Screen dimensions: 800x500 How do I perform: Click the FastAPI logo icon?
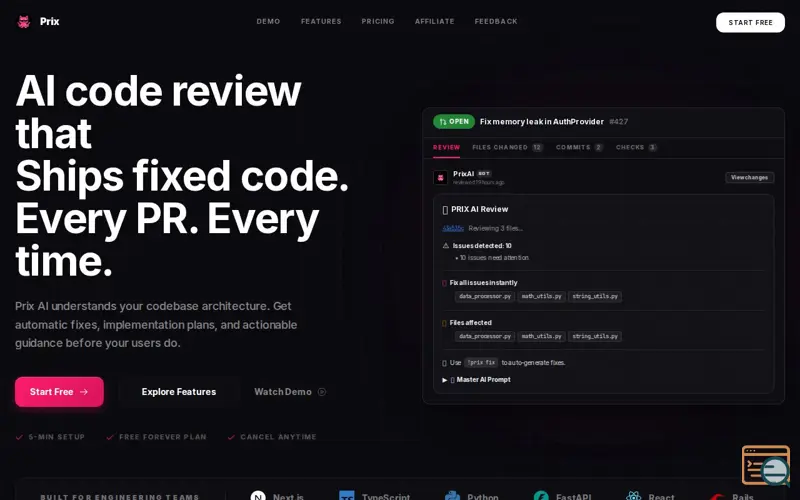541,496
